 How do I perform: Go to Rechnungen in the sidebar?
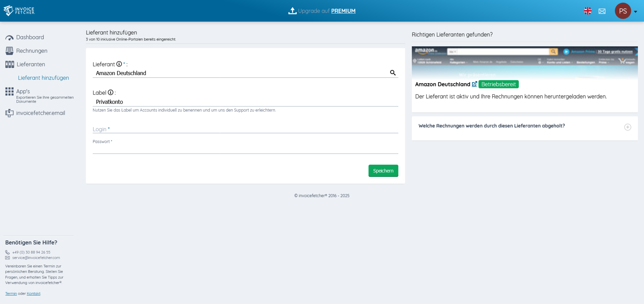[32, 51]
